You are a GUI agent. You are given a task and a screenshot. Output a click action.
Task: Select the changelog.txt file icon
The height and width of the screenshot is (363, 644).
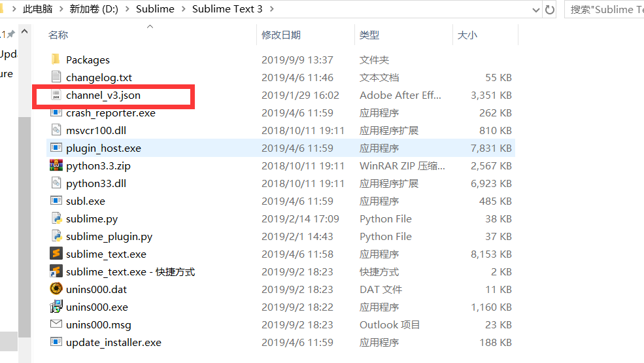coord(56,77)
